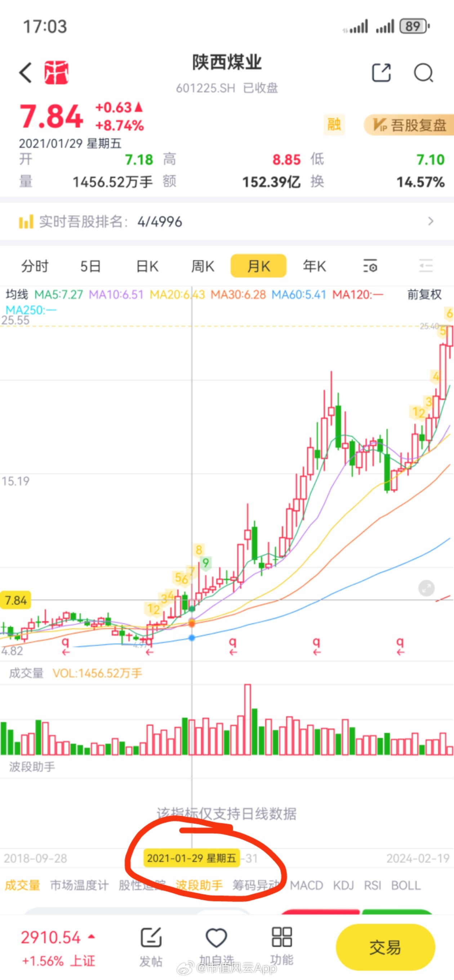Expand the 实时吾股排名 row chevron
The width and height of the screenshot is (454, 980).
(x=431, y=221)
